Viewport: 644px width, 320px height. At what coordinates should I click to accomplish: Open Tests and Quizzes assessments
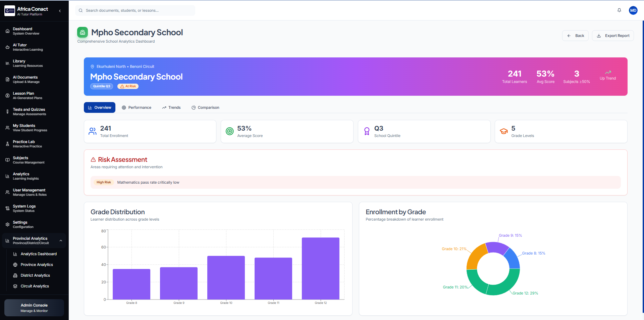click(x=29, y=111)
